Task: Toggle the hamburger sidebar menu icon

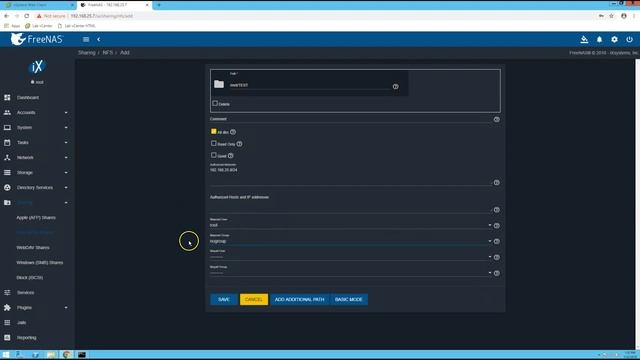Action: tap(86, 39)
